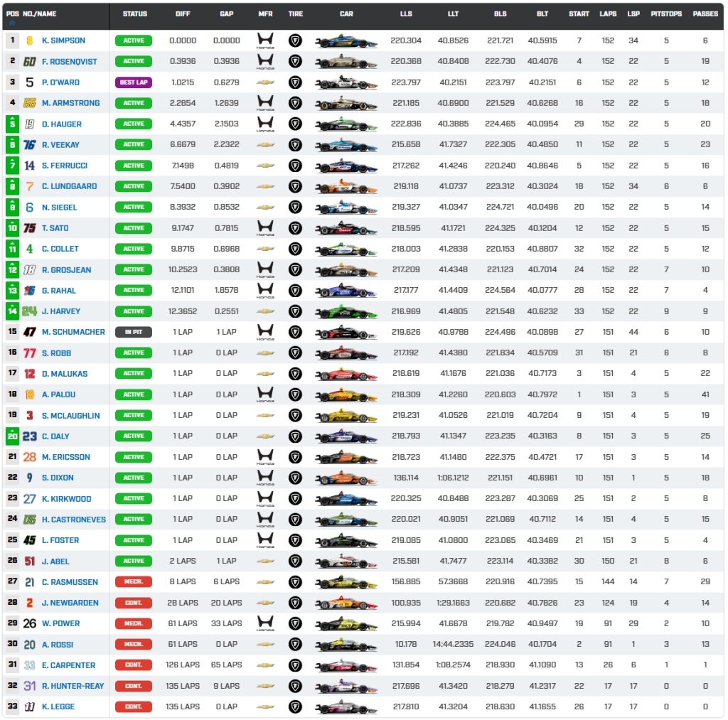This screenshot has width=728, height=720.
Task: Click car image in K. Legge row
Action: click(x=346, y=706)
